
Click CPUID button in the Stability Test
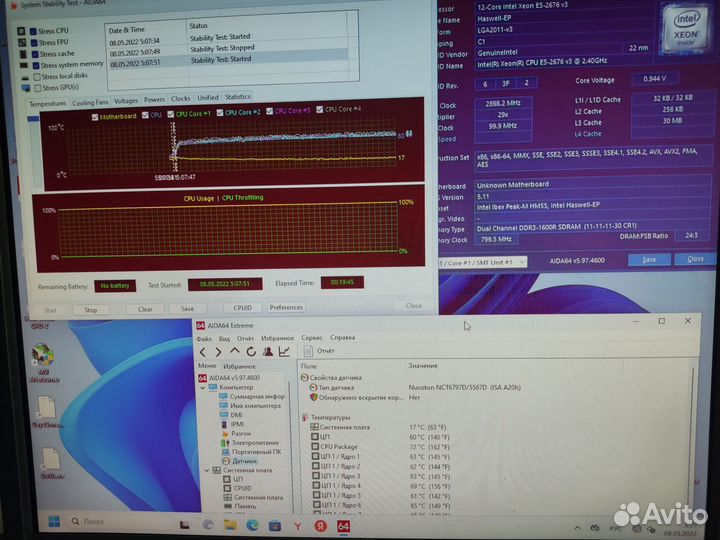pyautogui.click(x=242, y=308)
